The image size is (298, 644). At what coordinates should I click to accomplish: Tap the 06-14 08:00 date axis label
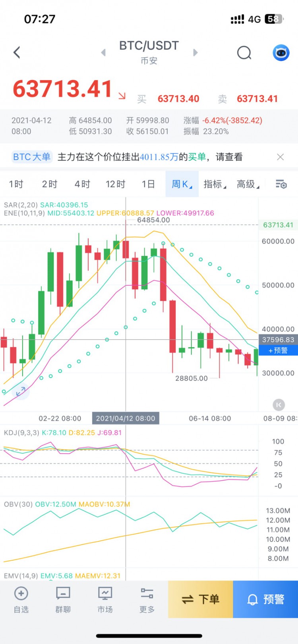click(x=210, y=418)
